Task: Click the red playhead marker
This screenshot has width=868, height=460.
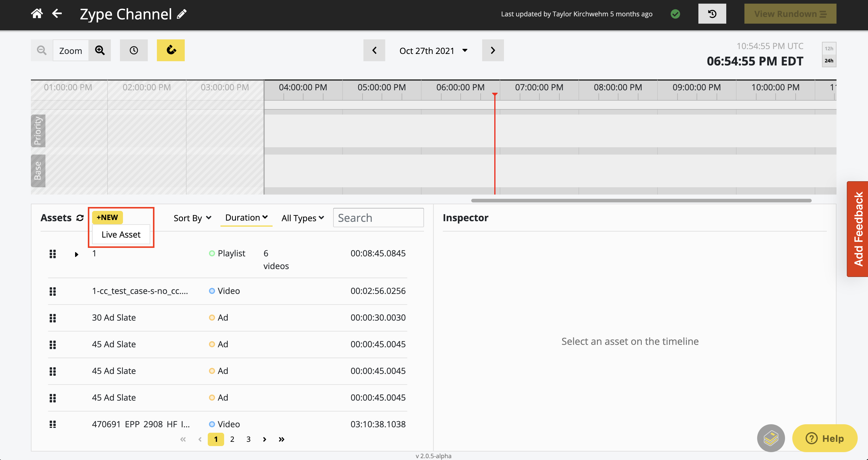Action: (495, 95)
